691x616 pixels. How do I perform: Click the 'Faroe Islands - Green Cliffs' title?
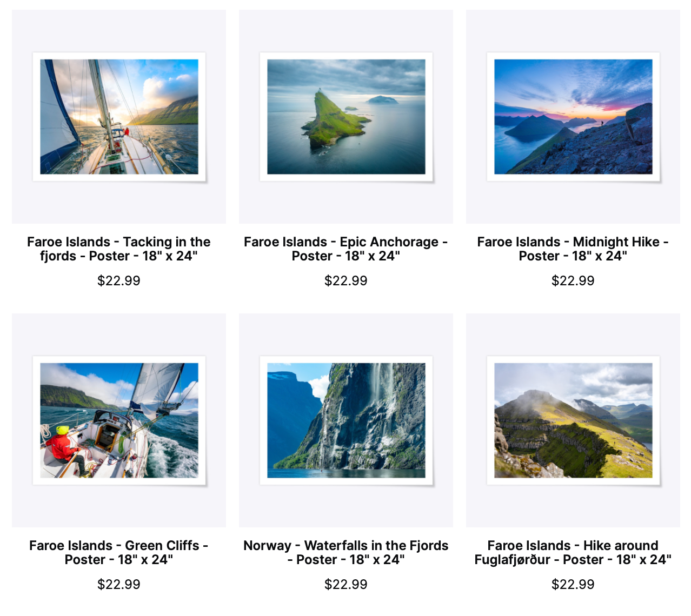(119, 553)
